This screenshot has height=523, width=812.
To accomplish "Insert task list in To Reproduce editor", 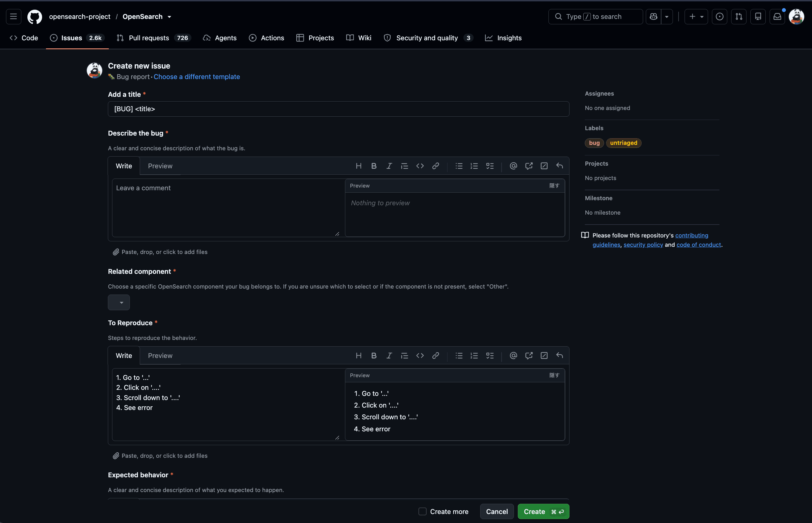I will [x=490, y=356].
